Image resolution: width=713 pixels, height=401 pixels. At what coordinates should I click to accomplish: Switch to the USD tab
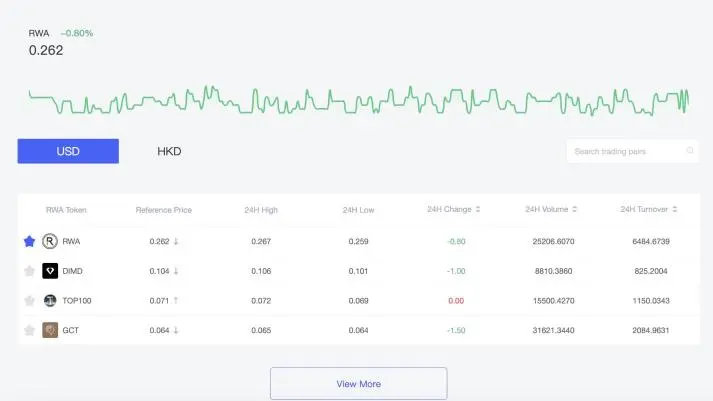(68, 151)
